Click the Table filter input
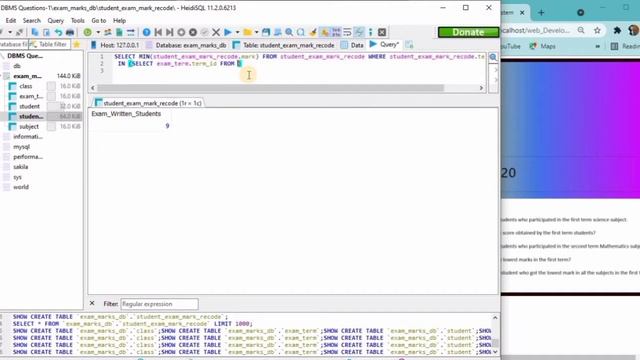Viewport: 640px width, 360px height. click(49, 44)
